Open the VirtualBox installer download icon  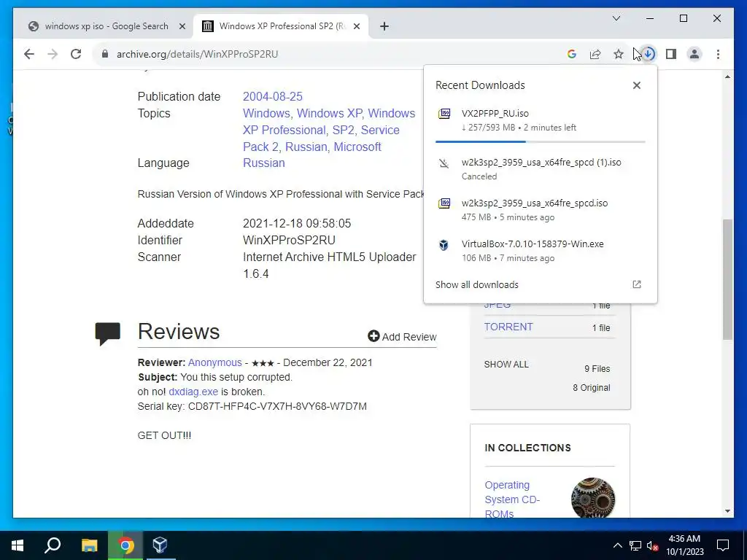(x=444, y=245)
